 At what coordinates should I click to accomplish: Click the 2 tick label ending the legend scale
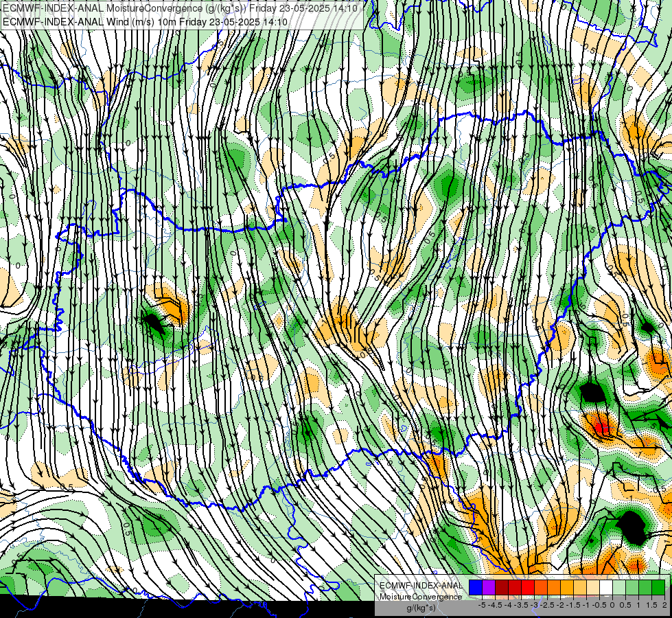[664, 605]
